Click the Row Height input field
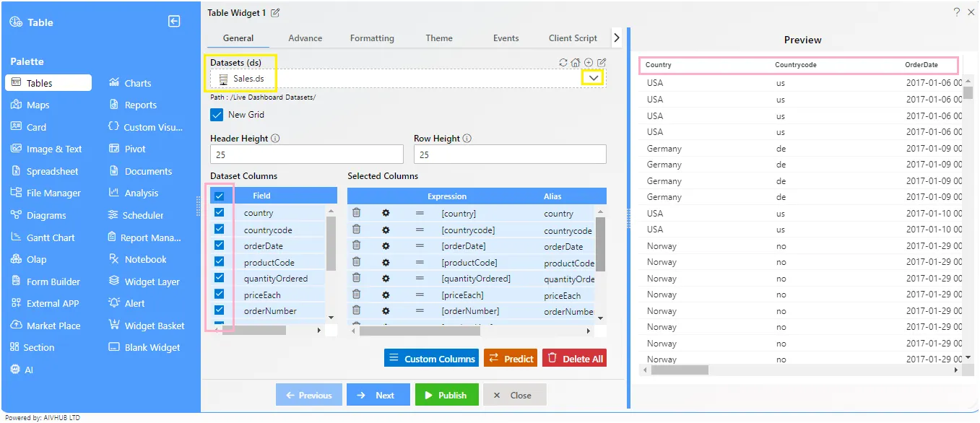 [x=510, y=154]
